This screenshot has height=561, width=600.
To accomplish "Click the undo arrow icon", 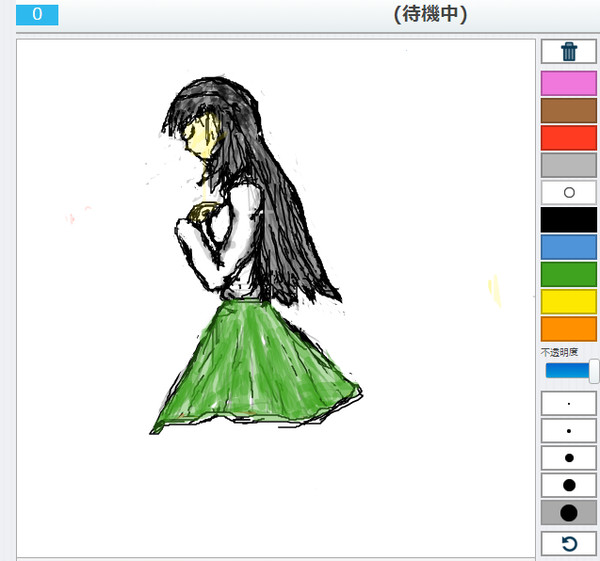I will pos(569,544).
